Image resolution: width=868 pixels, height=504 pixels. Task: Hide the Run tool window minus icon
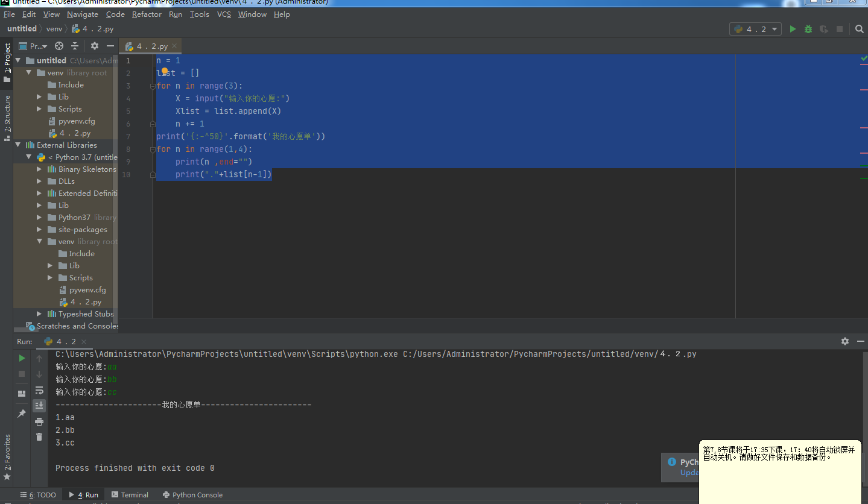coord(860,341)
